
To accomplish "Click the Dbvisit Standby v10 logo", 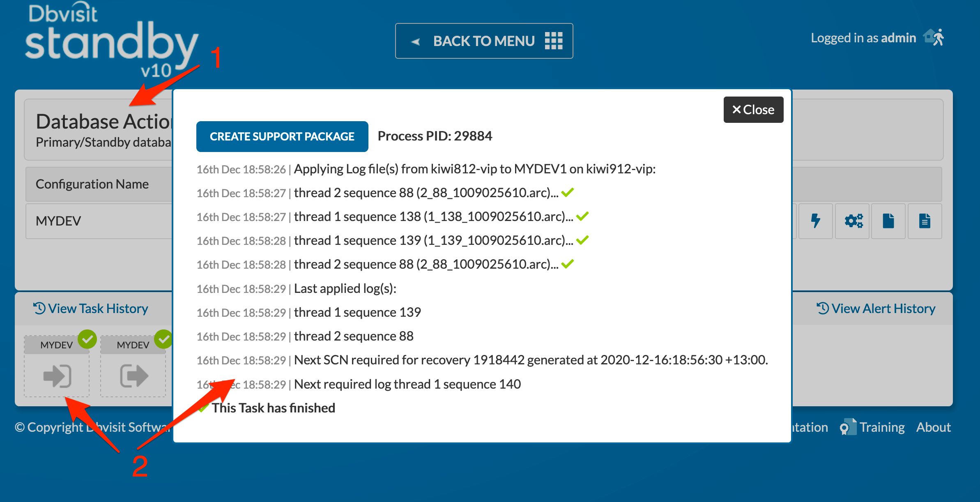I will coord(111,40).
